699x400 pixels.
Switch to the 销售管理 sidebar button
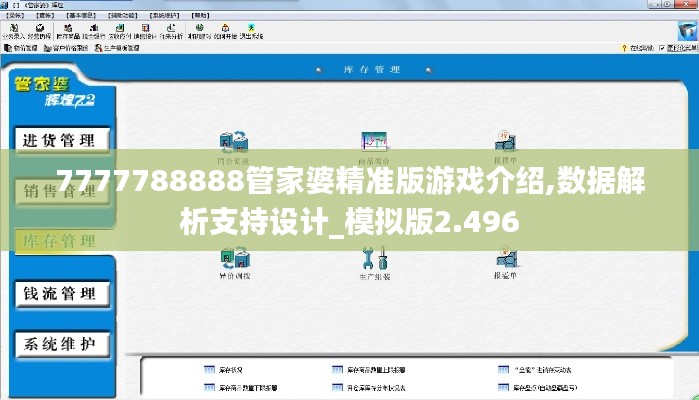[62, 191]
